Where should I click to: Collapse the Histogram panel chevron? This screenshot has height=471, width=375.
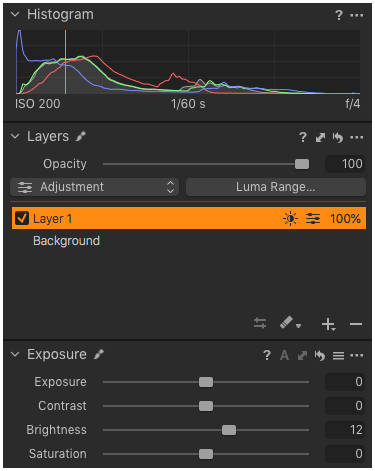click(x=15, y=14)
